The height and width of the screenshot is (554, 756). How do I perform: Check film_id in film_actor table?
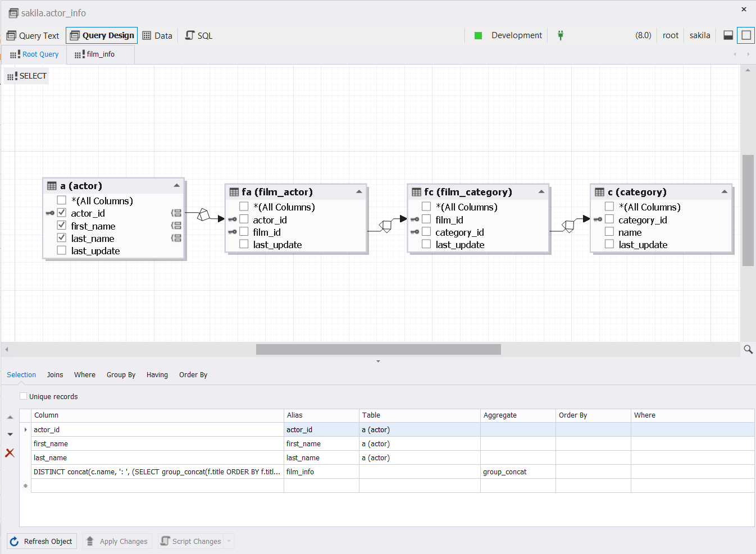tap(244, 232)
